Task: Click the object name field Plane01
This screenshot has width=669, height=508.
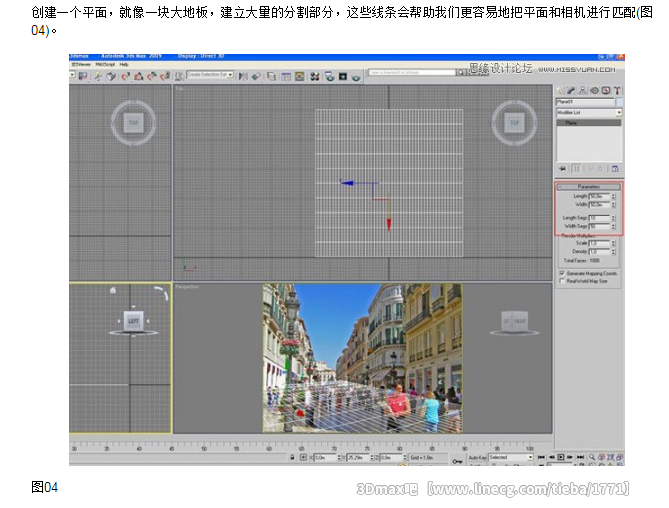Action: click(585, 102)
